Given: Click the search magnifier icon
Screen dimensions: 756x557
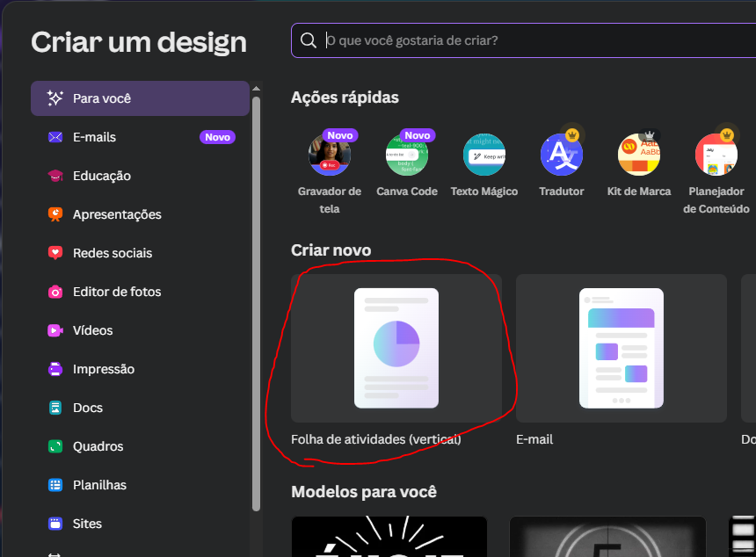Looking at the screenshot, I should point(308,40).
